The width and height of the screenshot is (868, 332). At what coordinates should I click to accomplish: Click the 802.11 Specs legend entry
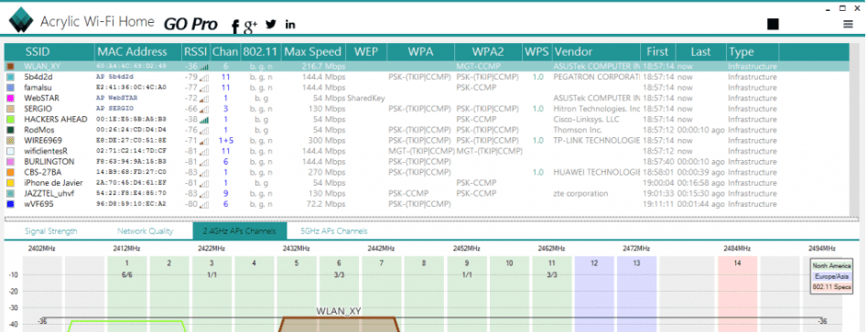pyautogui.click(x=830, y=286)
